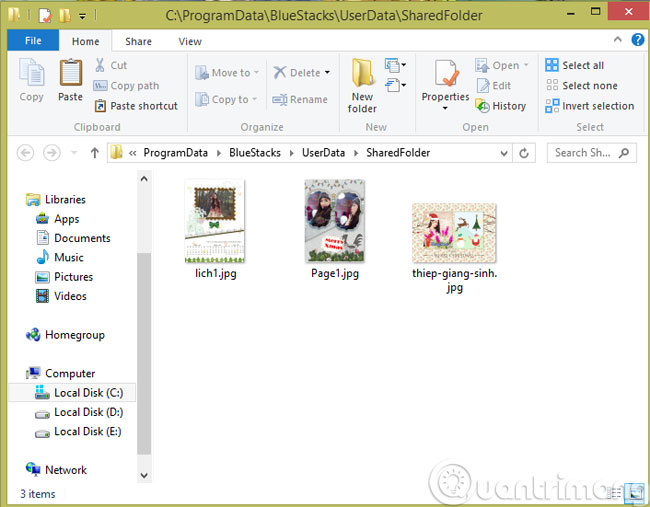The height and width of the screenshot is (507, 650).
Task: Collapse the ribbon with chevron
Action: [x=618, y=39]
